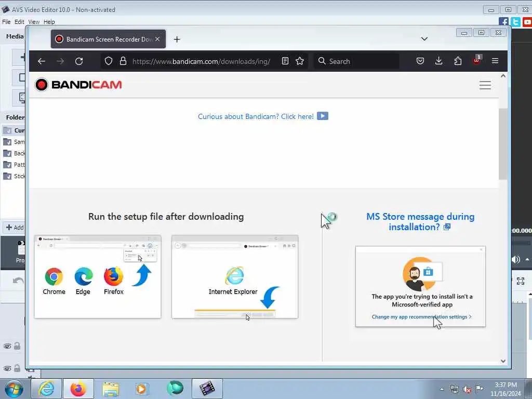532x399 pixels.
Task: Open a new Firefox tab
Action: tap(177, 39)
